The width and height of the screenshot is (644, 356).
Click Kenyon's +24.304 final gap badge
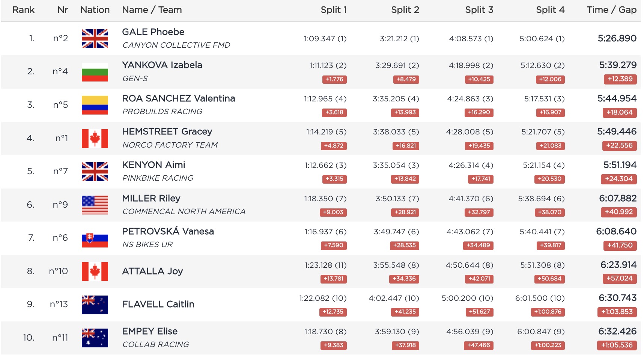(x=618, y=179)
